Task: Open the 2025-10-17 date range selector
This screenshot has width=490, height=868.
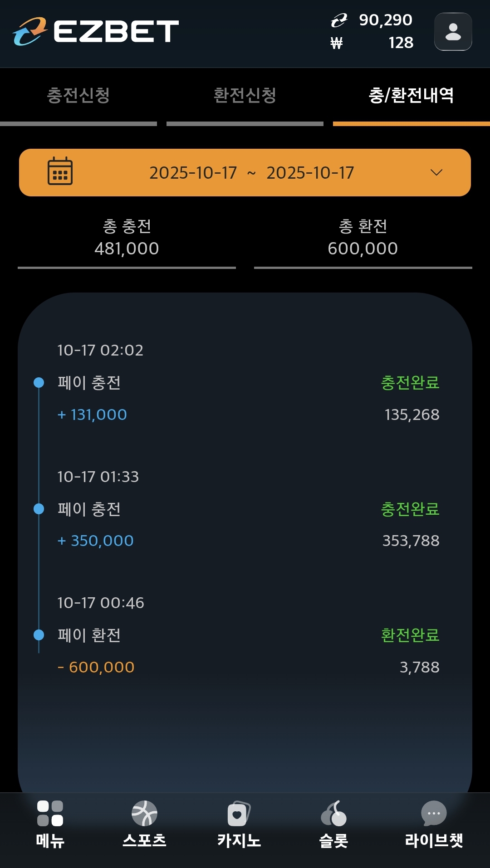Action: pos(251,173)
